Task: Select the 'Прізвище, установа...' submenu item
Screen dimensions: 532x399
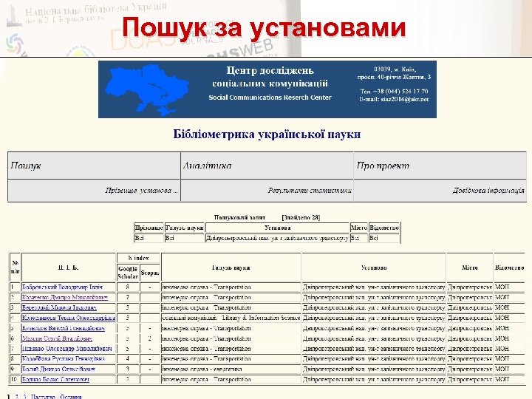Action: pyautogui.click(x=142, y=191)
